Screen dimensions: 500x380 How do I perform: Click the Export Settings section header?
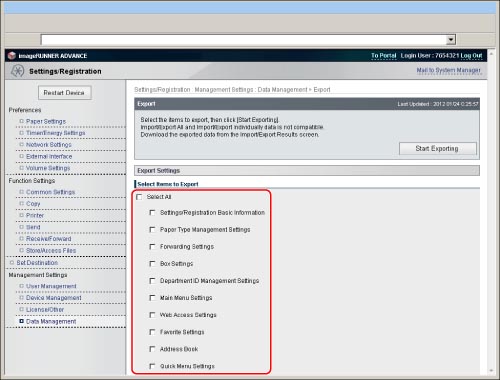click(x=307, y=171)
